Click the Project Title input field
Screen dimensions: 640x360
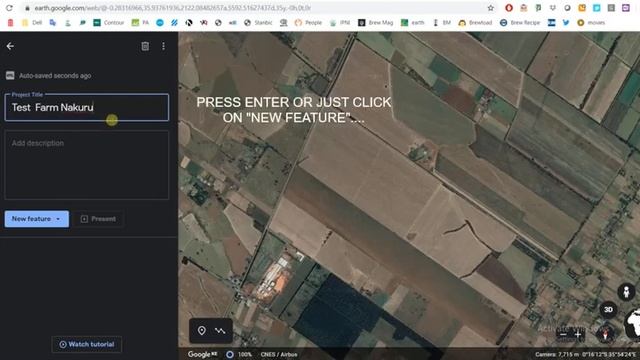coord(87,108)
